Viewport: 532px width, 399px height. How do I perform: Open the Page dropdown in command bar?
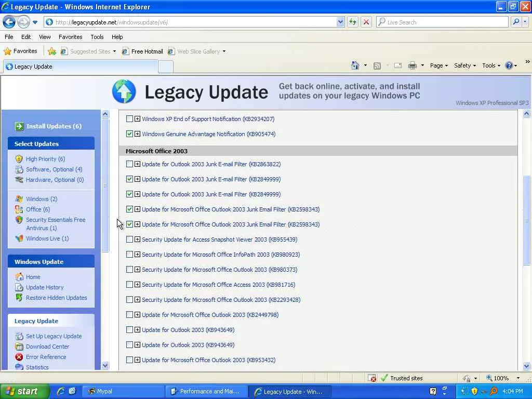[x=438, y=65]
